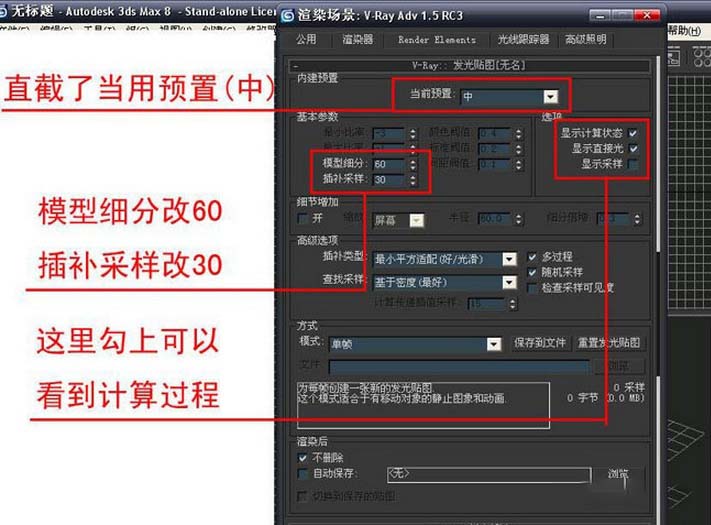Click the V-Ray render dialog title icon
The height and width of the screenshot is (525, 711).
(287, 15)
